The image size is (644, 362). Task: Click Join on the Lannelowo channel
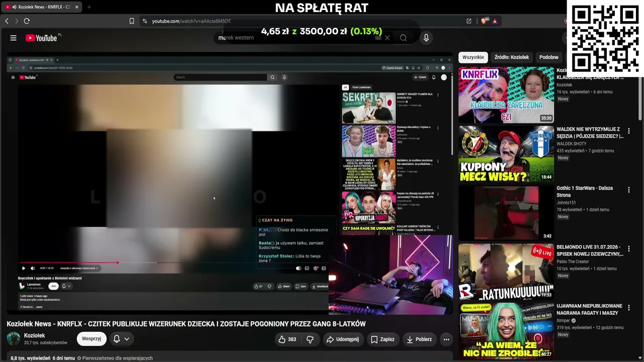(53, 286)
